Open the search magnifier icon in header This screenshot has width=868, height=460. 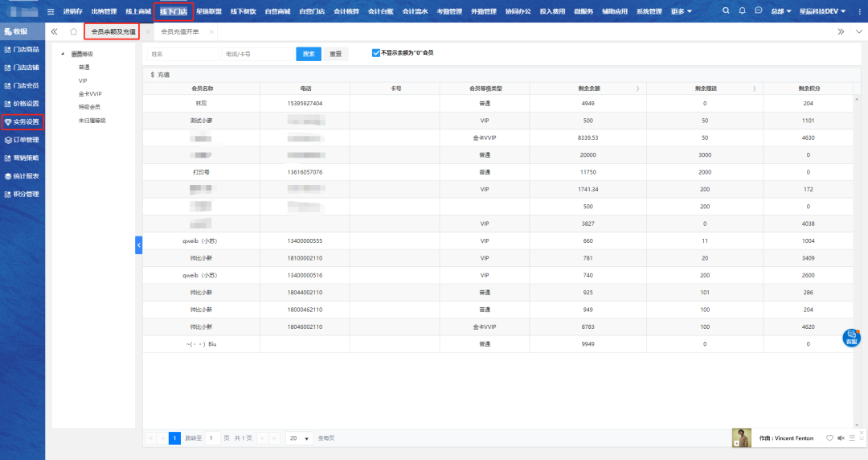tap(727, 11)
